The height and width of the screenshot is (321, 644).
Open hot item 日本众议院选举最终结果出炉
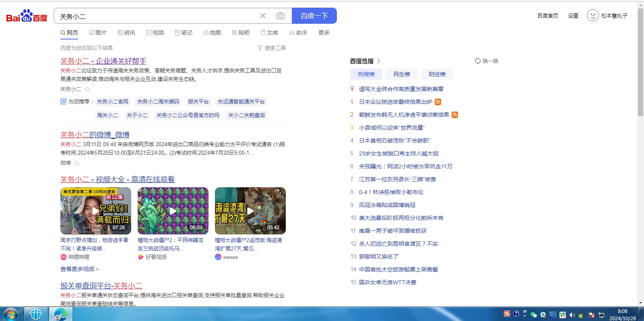[x=396, y=102]
